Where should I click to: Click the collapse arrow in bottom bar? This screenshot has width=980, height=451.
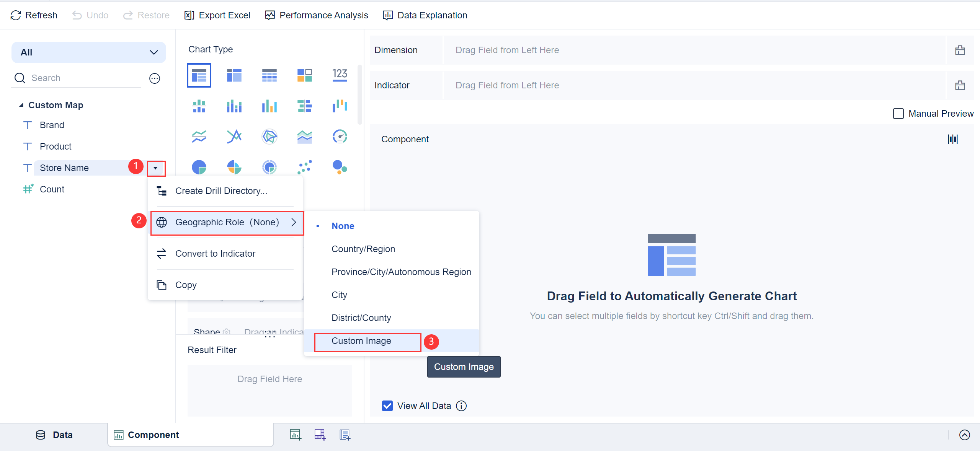[965, 435]
